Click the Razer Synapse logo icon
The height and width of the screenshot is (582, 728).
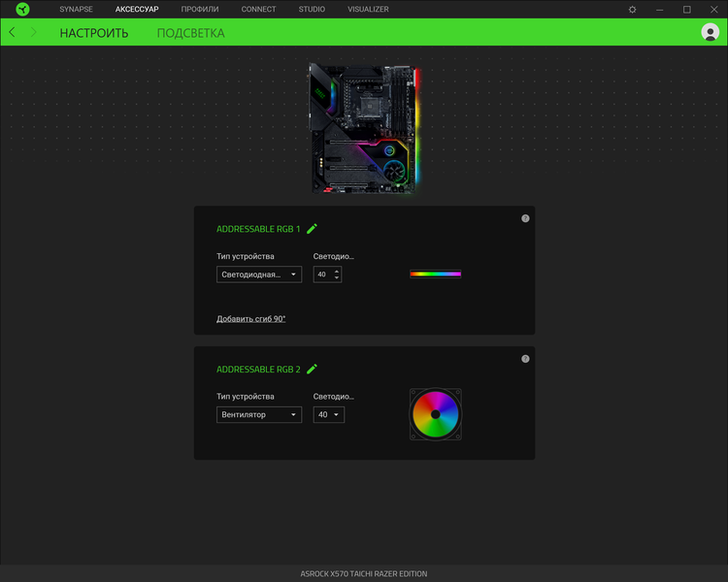click(x=22, y=10)
